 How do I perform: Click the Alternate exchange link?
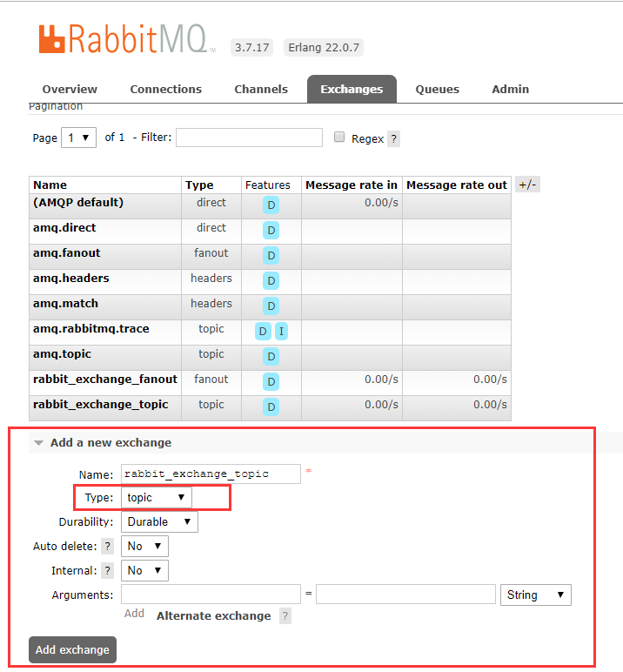[213, 616]
